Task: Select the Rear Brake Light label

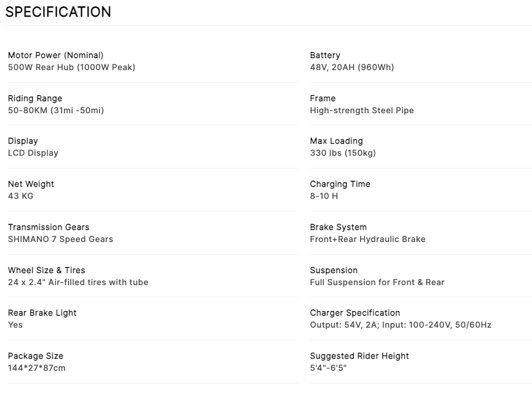Action: (42, 313)
